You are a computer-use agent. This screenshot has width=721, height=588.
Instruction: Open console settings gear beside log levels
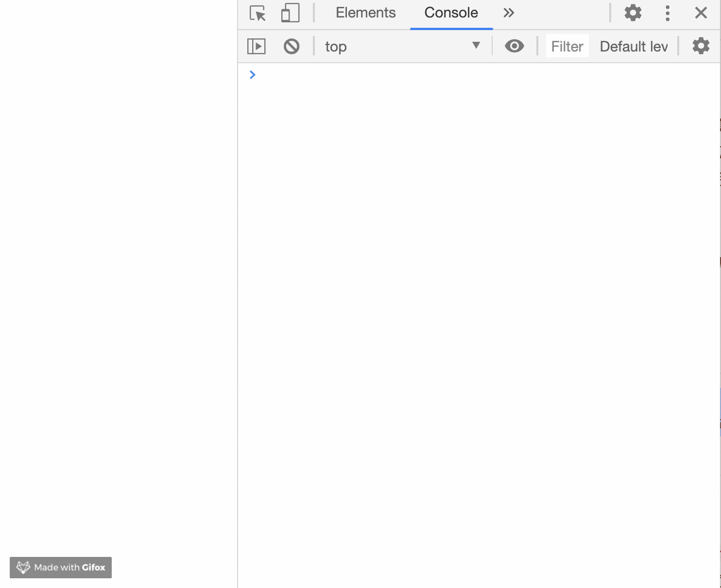[x=701, y=46]
